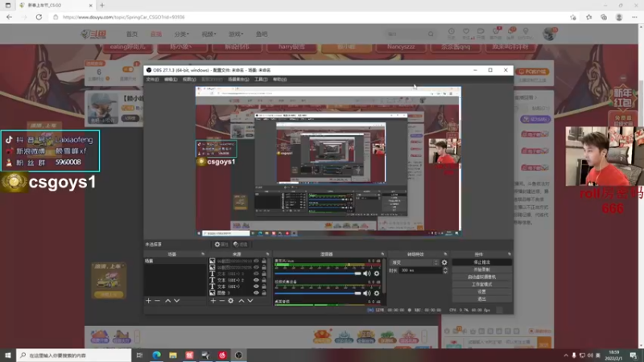Open second mixer channel gear settings
Viewport: 644px width, 362px height.
tap(377, 293)
